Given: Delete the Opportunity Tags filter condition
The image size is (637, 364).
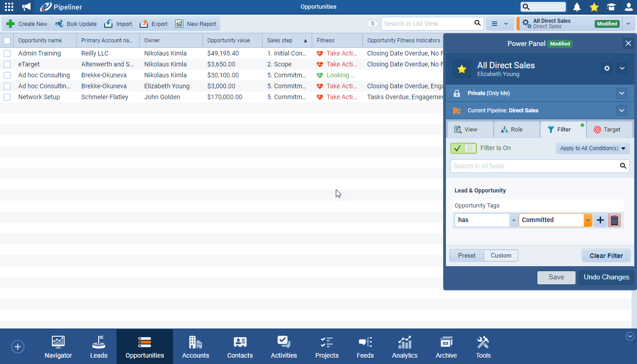Looking at the screenshot, I should (x=614, y=220).
